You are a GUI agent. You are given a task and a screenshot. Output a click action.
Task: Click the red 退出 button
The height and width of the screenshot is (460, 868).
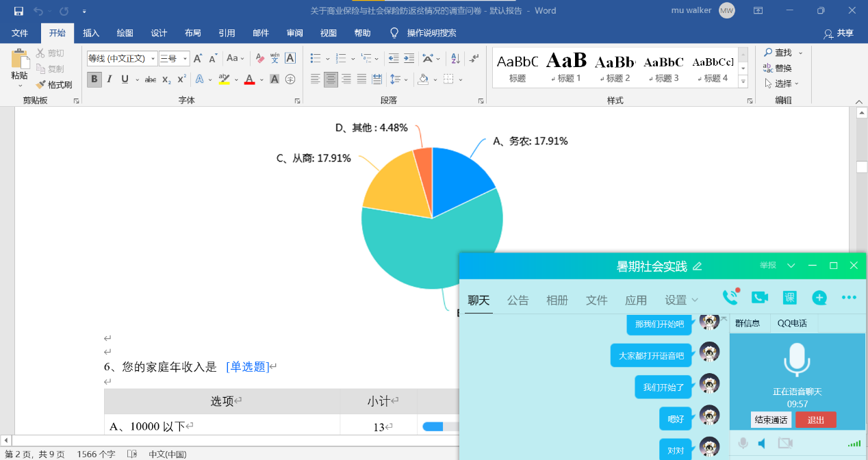point(815,420)
